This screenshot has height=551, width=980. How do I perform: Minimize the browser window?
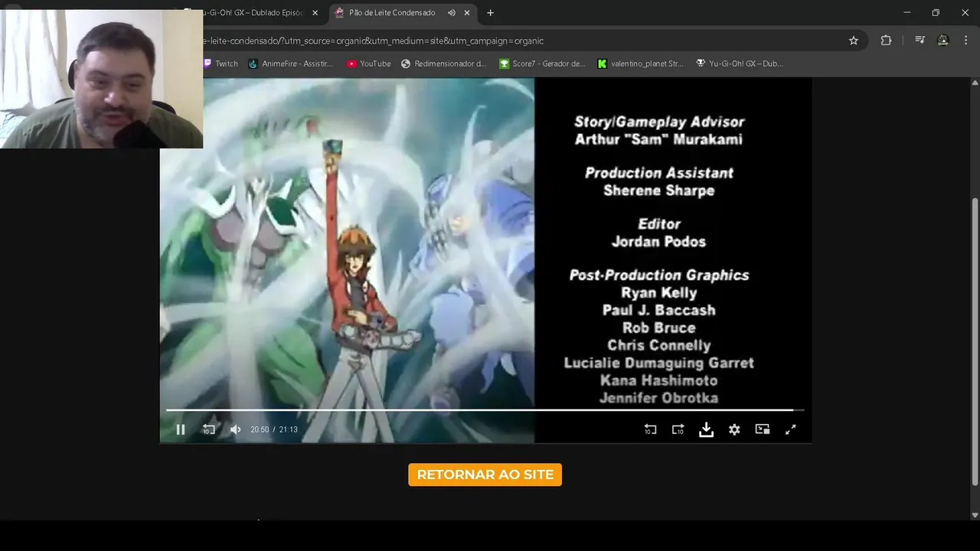coord(906,13)
